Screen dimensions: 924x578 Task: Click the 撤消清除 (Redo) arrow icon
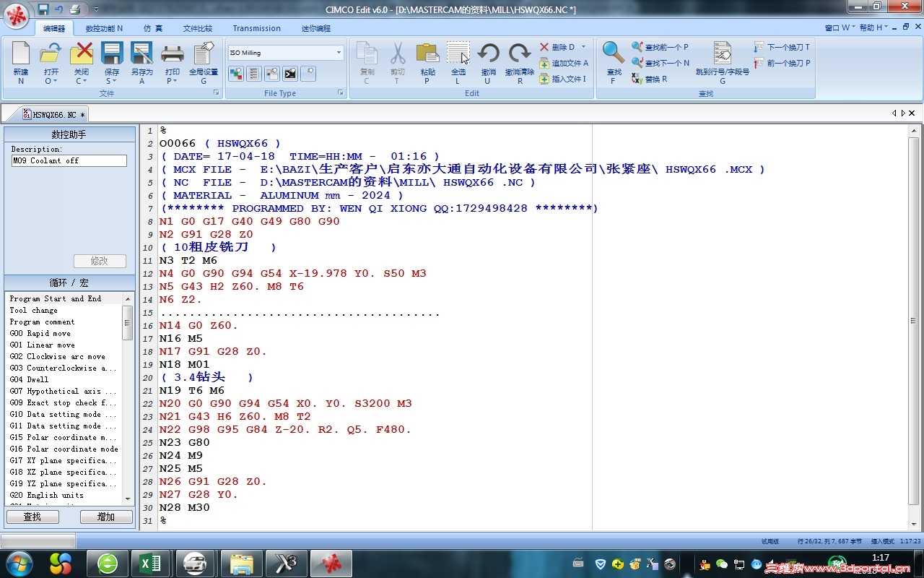520,53
